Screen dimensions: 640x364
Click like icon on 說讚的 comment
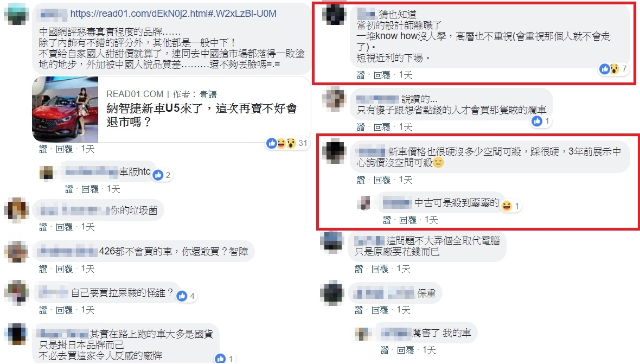point(537,121)
